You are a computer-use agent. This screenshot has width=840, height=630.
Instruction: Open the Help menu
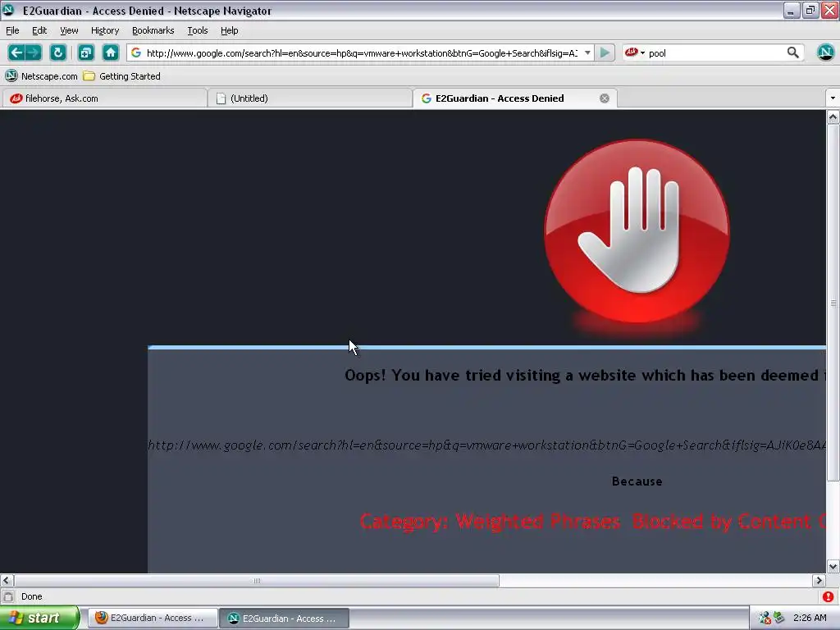(x=230, y=30)
